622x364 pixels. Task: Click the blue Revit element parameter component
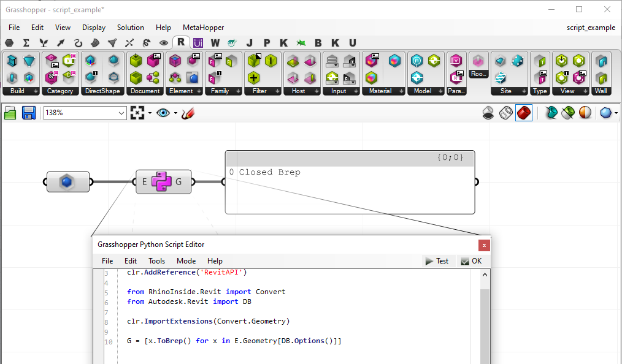[x=67, y=181]
